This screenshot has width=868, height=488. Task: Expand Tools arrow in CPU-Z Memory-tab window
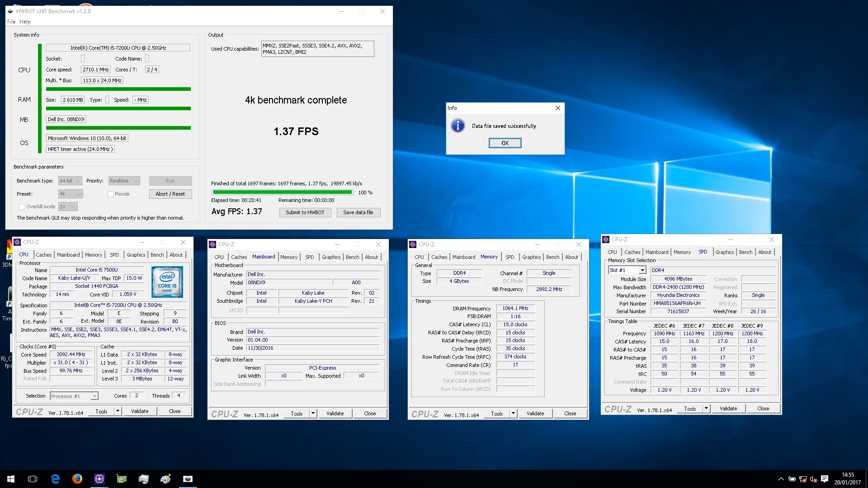pos(514,413)
